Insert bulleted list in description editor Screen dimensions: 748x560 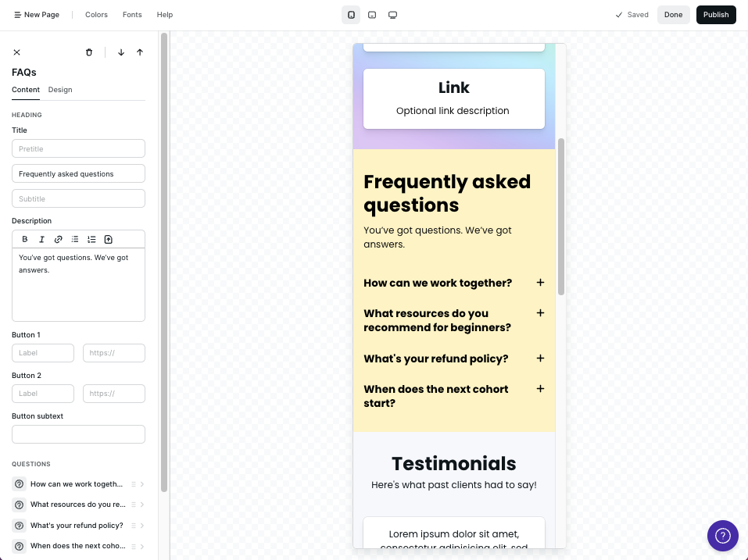tap(75, 239)
